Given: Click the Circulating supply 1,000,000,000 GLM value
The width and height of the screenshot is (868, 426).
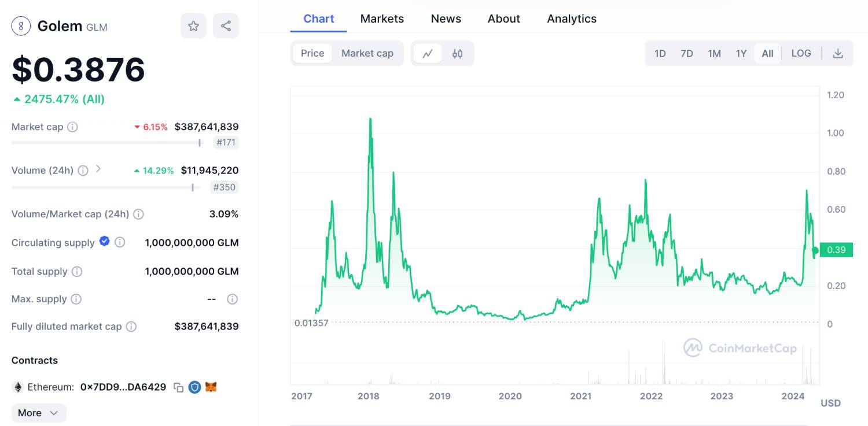Looking at the screenshot, I should coord(192,243).
